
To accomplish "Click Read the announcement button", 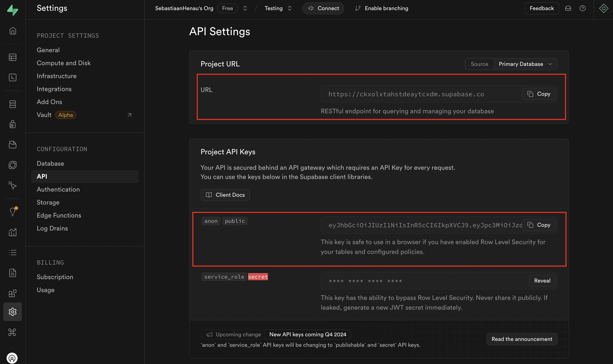I will 522,339.
